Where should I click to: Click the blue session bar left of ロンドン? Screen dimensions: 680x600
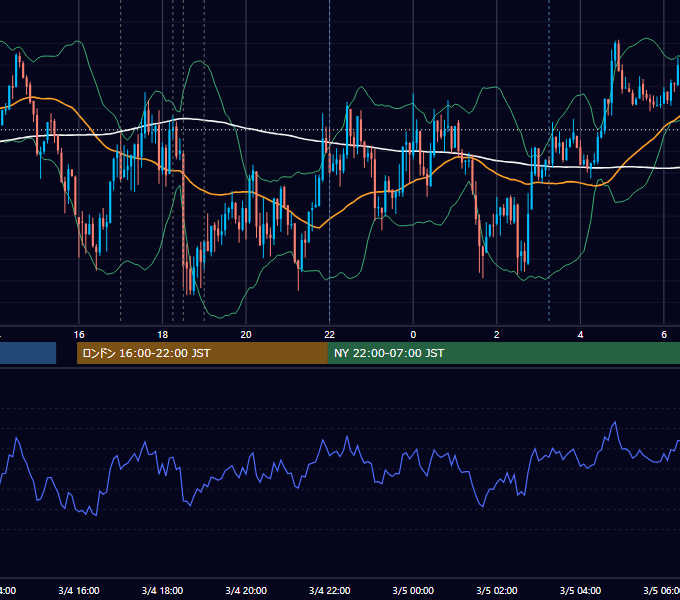click(28, 353)
